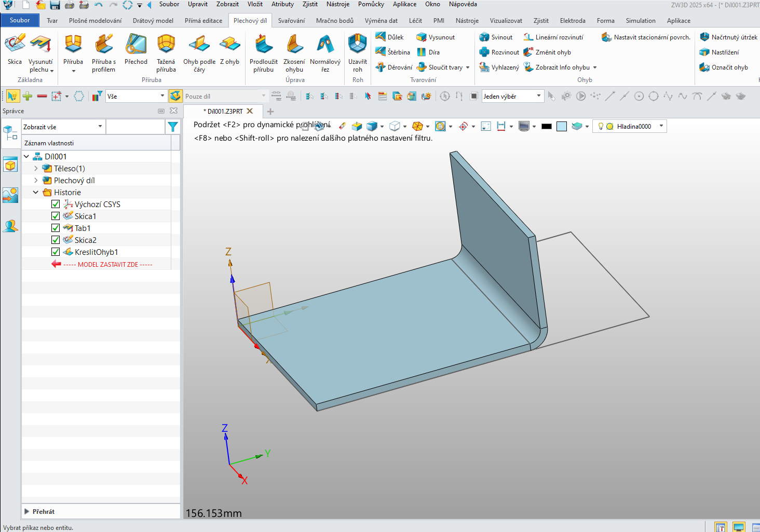
Task: Disable the Tab1 feature checkbox
Action: [56, 228]
